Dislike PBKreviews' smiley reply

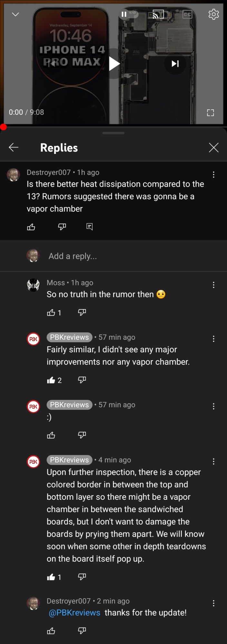click(82, 435)
